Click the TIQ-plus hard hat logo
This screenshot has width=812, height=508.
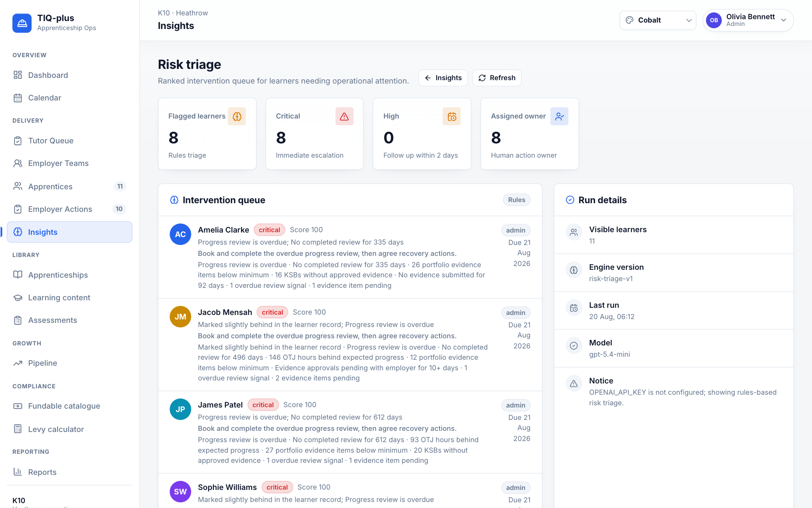coord(22,23)
